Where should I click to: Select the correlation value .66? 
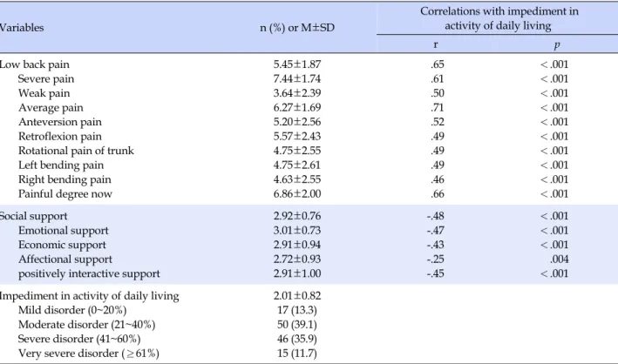coord(438,194)
